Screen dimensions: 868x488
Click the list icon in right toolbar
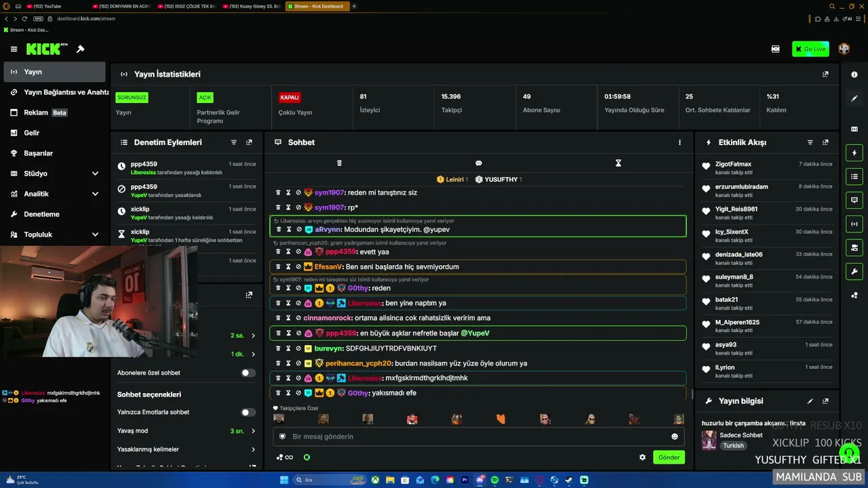coord(854,177)
